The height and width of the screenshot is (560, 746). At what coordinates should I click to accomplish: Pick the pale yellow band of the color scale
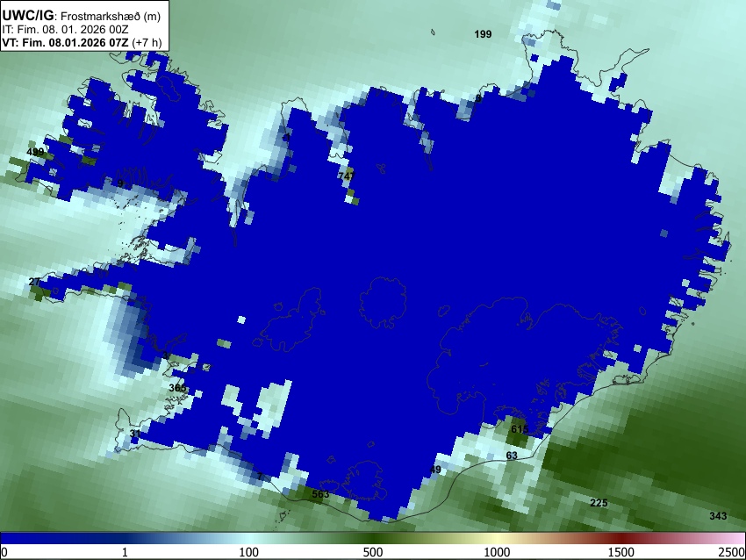(x=497, y=538)
